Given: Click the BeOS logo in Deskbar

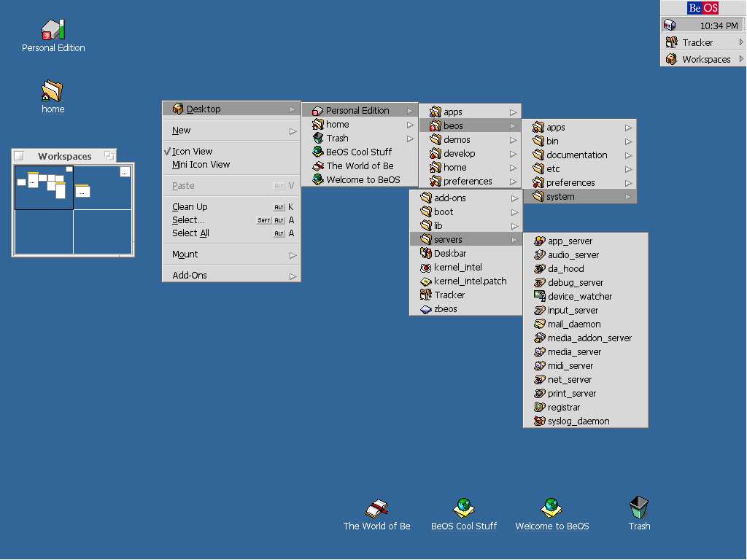Looking at the screenshot, I should click(703, 8).
